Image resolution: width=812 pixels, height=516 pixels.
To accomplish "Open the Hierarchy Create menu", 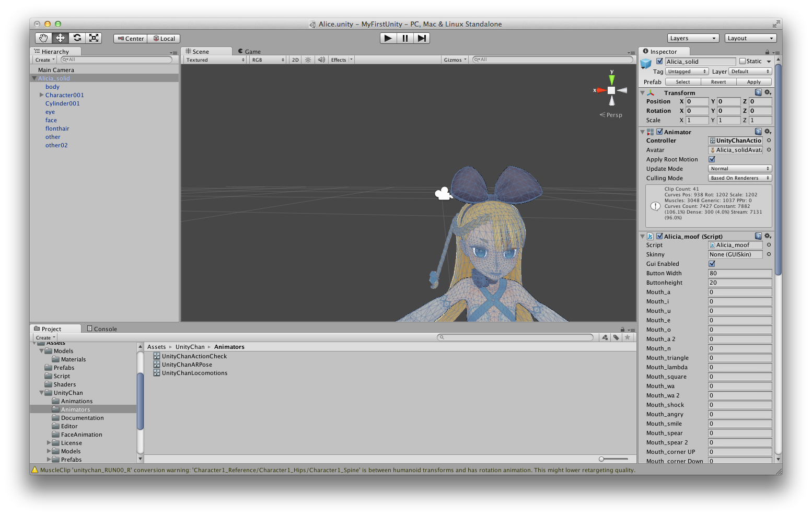I will click(x=45, y=60).
